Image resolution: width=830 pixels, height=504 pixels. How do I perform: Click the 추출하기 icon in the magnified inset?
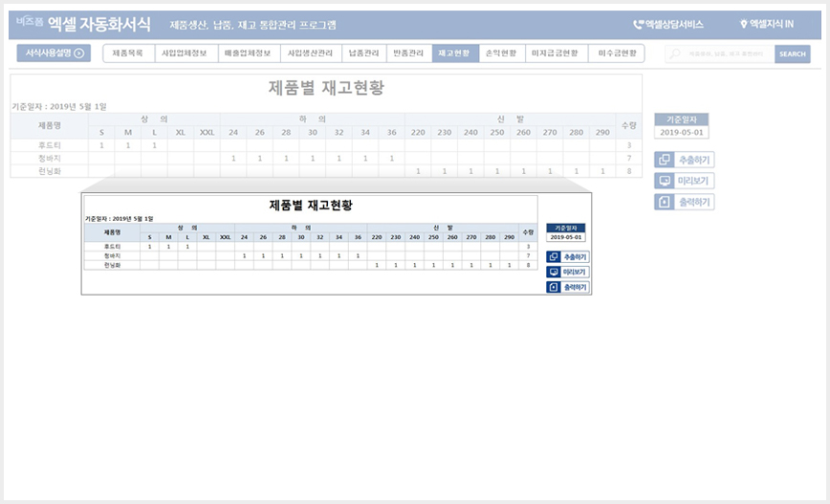(554, 256)
